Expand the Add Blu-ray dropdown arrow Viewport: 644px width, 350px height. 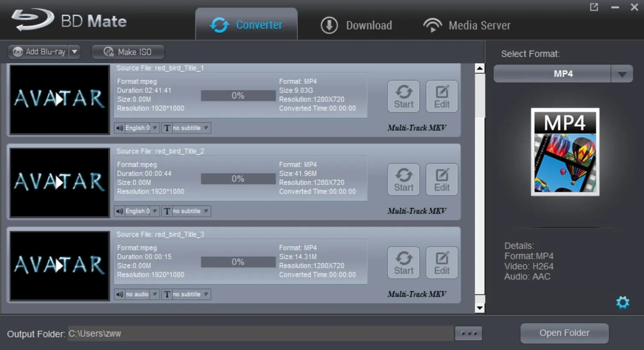75,52
